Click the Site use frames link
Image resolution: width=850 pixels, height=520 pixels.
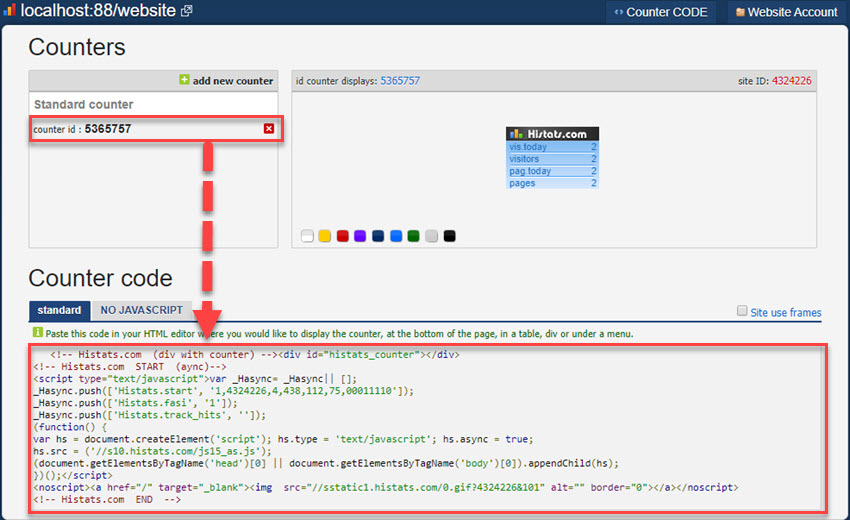(785, 312)
